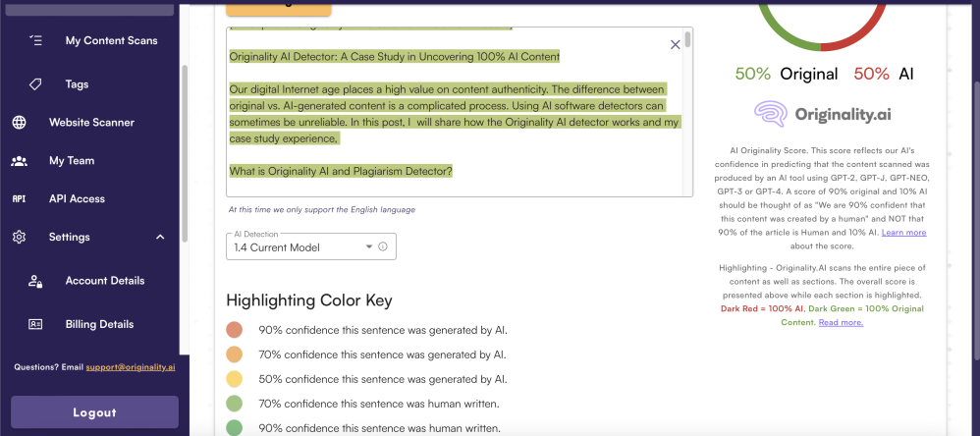Close the scanned text with the X icon
Image resolution: width=980 pixels, height=436 pixels.
[x=675, y=44]
